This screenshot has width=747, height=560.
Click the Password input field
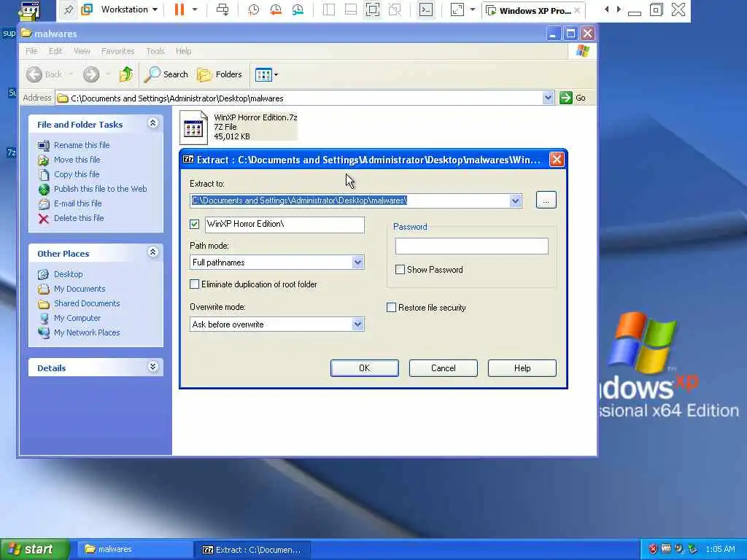[472, 246]
